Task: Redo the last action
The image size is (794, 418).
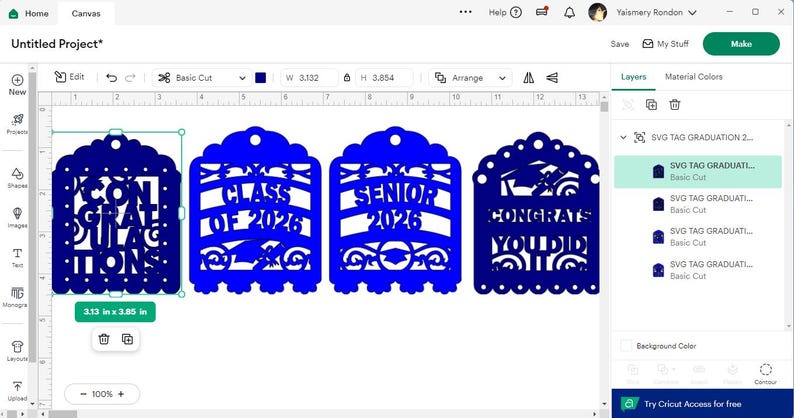Action: click(130, 78)
